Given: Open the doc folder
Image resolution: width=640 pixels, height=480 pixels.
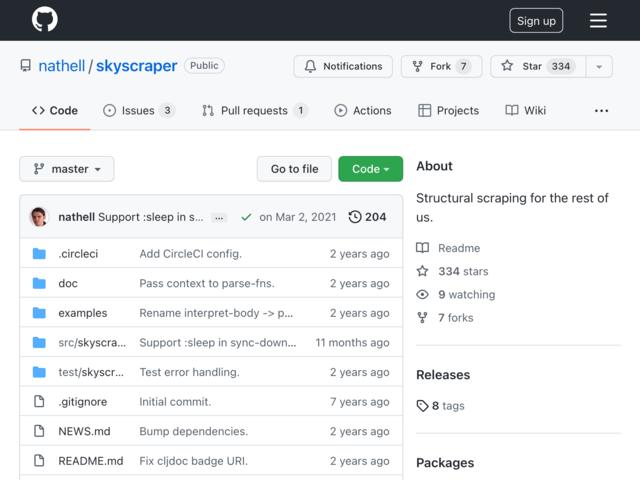Looking at the screenshot, I should tap(68, 283).
